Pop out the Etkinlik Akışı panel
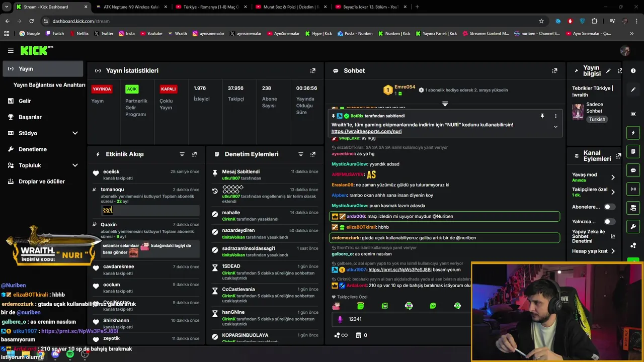The height and width of the screenshot is (362, 644). (x=194, y=154)
